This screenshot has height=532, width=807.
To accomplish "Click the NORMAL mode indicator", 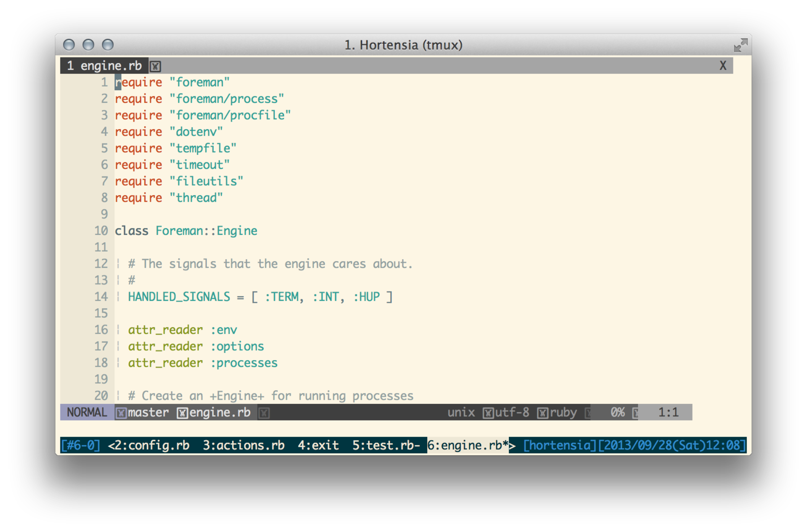I will (x=87, y=412).
